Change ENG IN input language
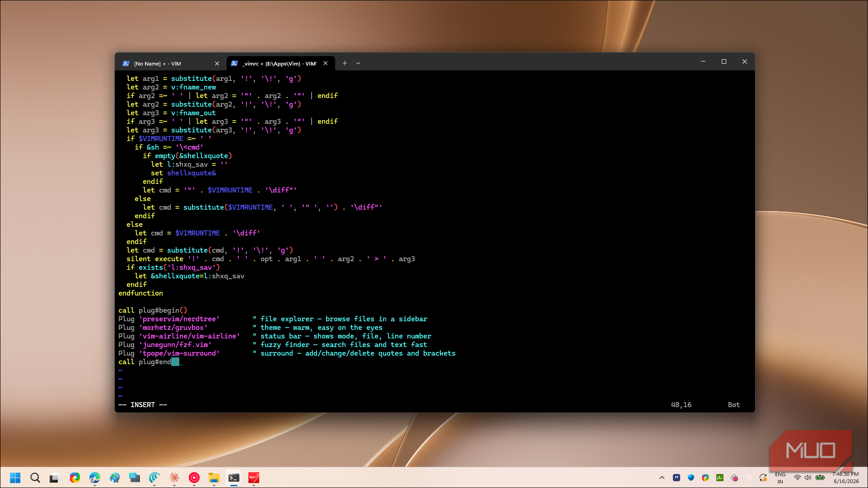 pos(780,478)
